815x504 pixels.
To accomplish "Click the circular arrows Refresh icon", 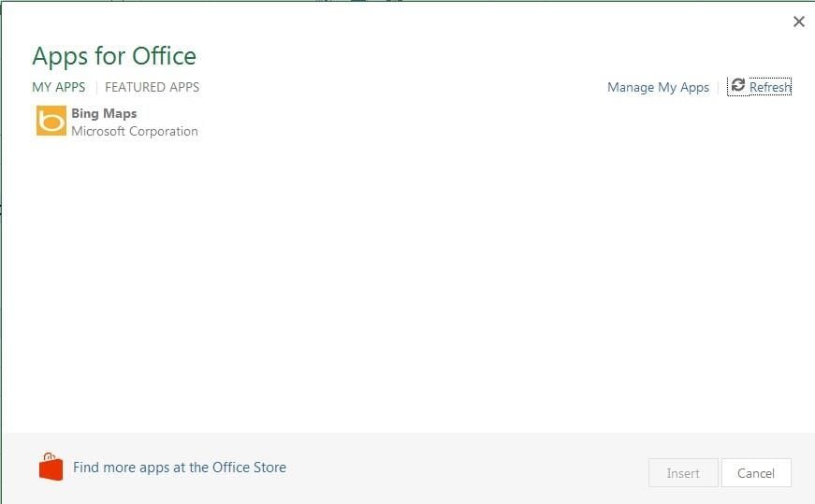I will tap(738, 85).
